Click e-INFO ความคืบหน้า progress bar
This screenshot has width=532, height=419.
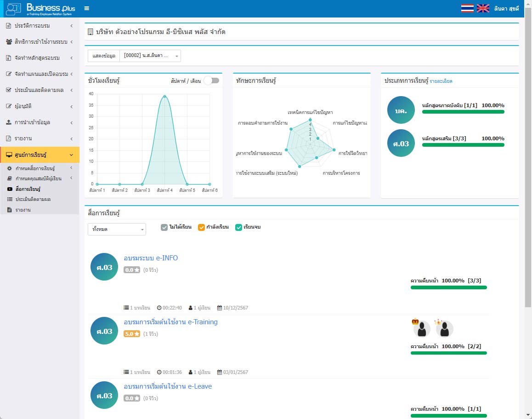coord(448,287)
